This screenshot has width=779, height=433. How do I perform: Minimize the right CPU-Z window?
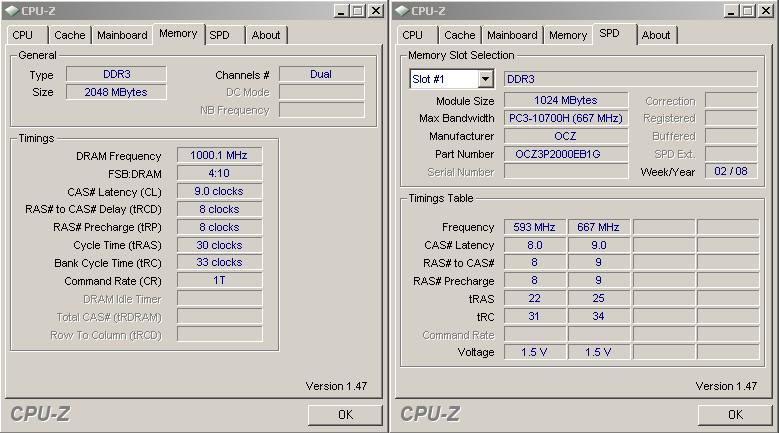click(730, 10)
